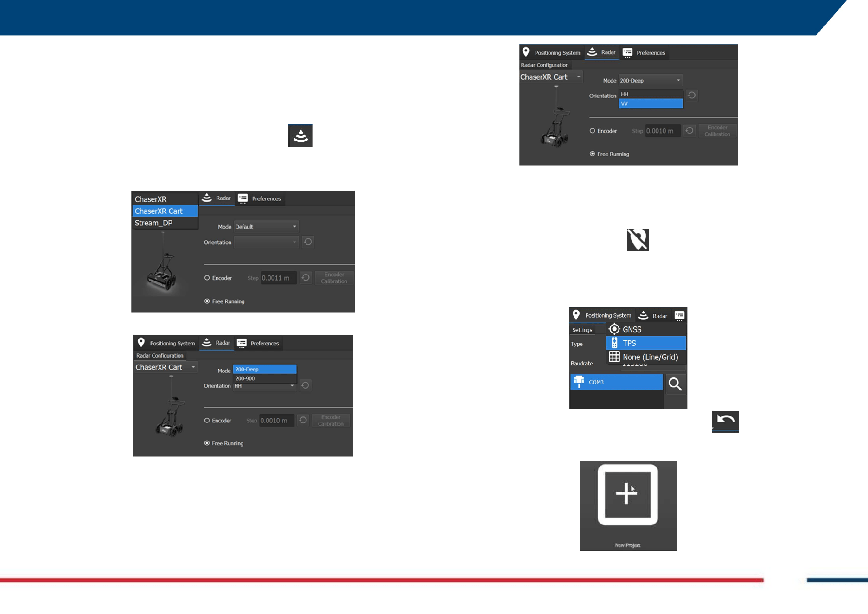Click the back arrow icon

tap(725, 422)
